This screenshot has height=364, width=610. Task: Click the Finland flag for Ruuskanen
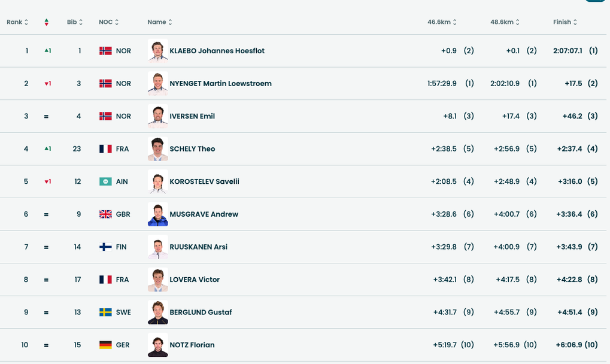click(105, 247)
